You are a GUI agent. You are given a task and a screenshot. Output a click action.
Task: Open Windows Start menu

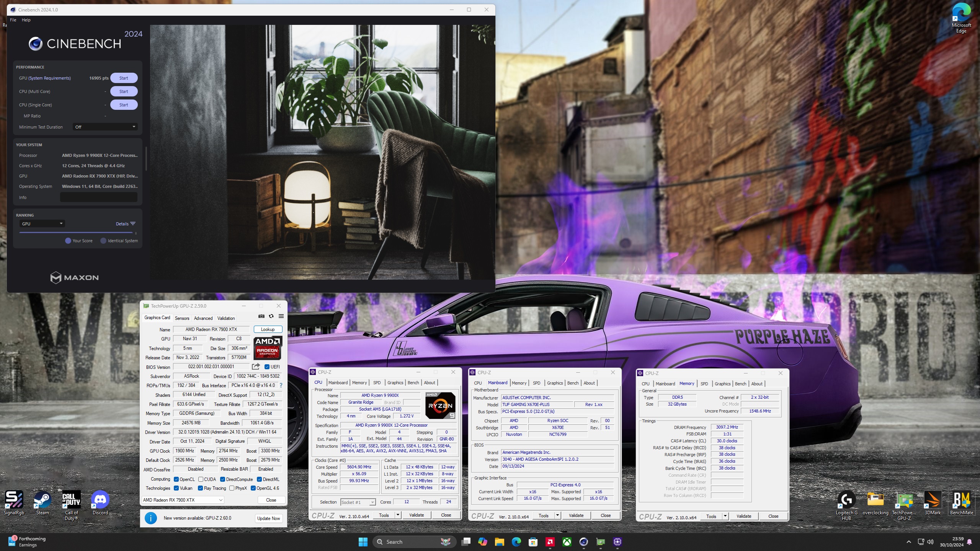coord(363,542)
